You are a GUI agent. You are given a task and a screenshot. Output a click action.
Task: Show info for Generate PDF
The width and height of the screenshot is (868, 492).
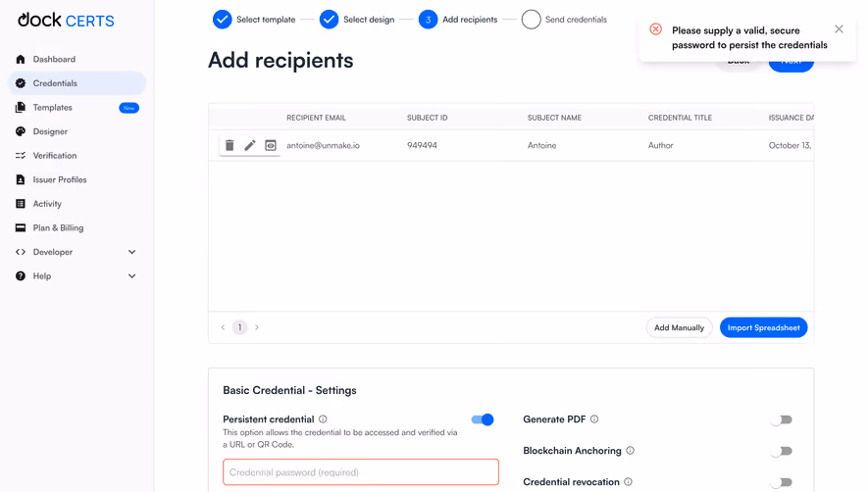(x=594, y=418)
